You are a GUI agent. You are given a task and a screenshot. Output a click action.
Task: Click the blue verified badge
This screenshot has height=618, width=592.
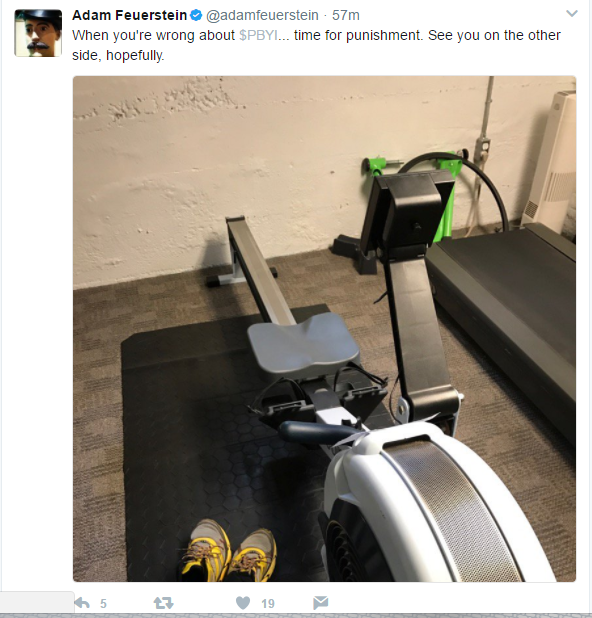click(196, 15)
